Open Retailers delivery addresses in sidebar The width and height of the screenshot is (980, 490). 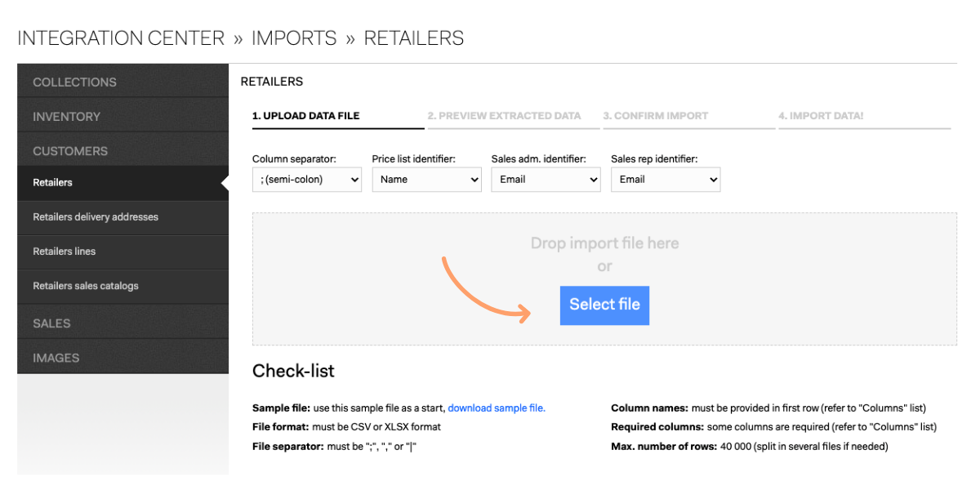pyautogui.click(x=122, y=217)
